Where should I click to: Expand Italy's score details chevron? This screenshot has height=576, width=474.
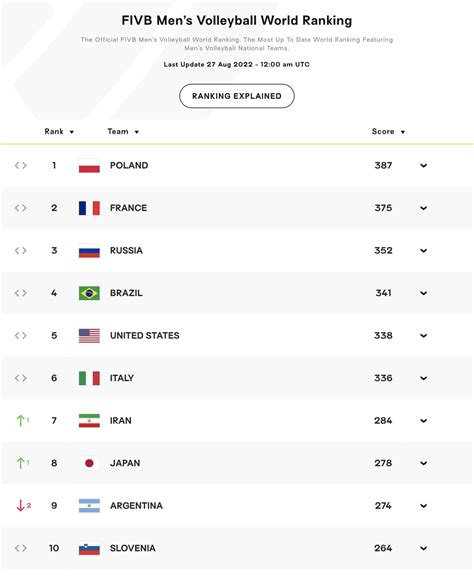click(424, 378)
